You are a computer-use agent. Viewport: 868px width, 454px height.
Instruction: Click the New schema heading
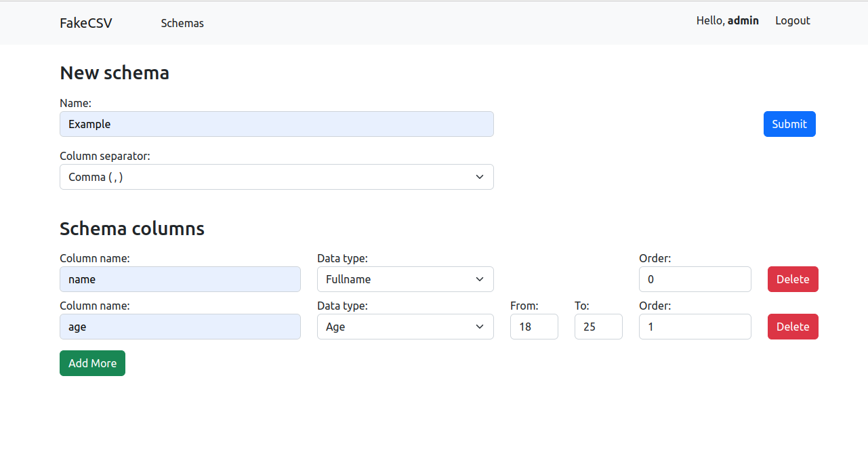pos(114,73)
